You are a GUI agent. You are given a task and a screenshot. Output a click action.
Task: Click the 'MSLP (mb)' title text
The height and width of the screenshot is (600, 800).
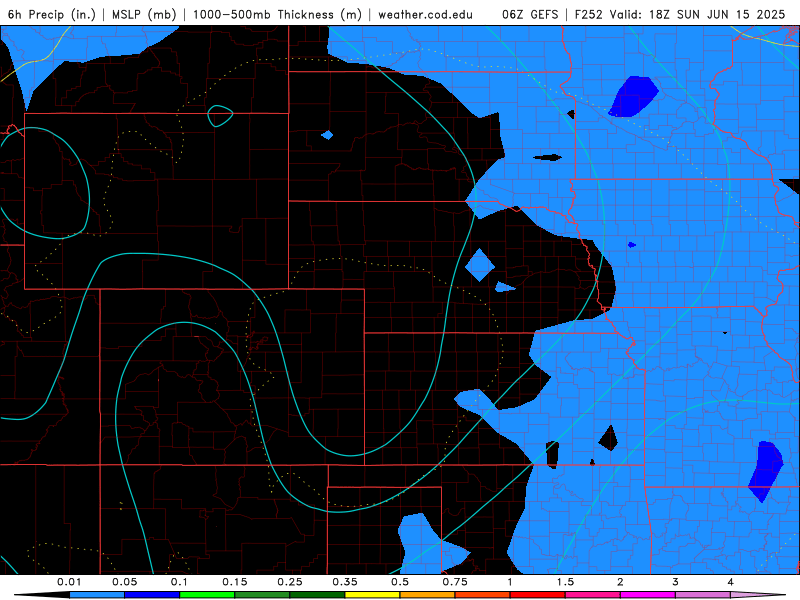pyautogui.click(x=144, y=14)
